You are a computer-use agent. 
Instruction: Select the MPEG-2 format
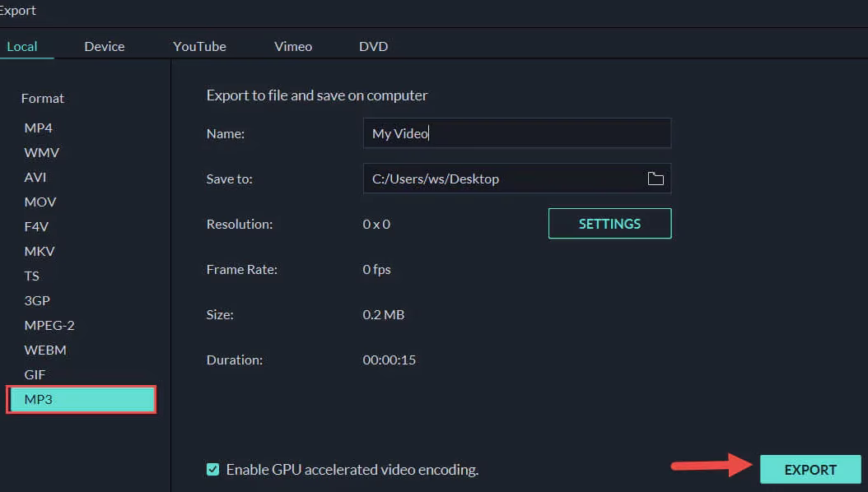[49, 325]
